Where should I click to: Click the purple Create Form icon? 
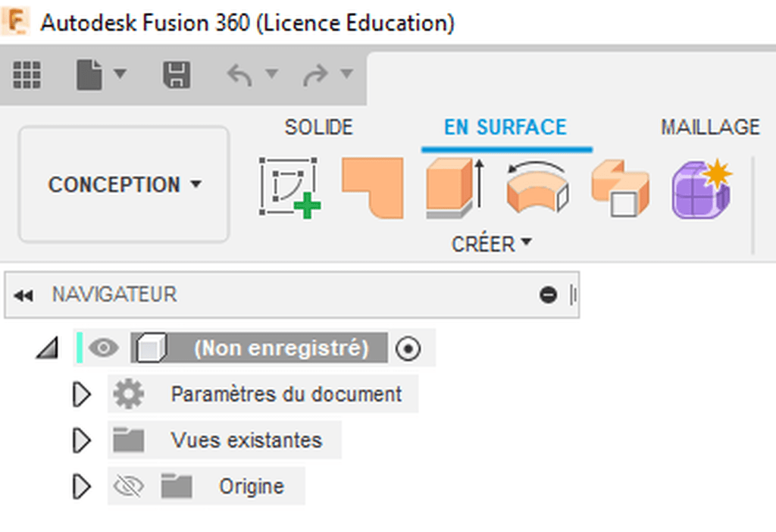(702, 189)
